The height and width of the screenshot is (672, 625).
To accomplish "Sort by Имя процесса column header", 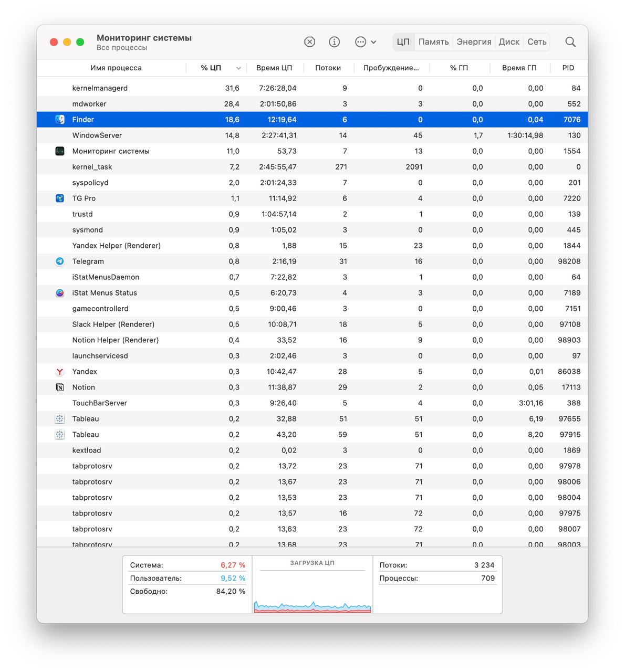I will pos(116,68).
